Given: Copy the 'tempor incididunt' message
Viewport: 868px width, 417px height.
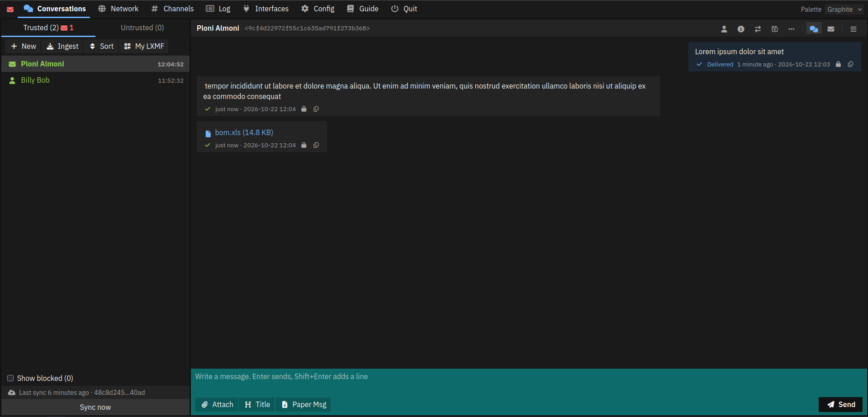Looking at the screenshot, I should click(316, 109).
